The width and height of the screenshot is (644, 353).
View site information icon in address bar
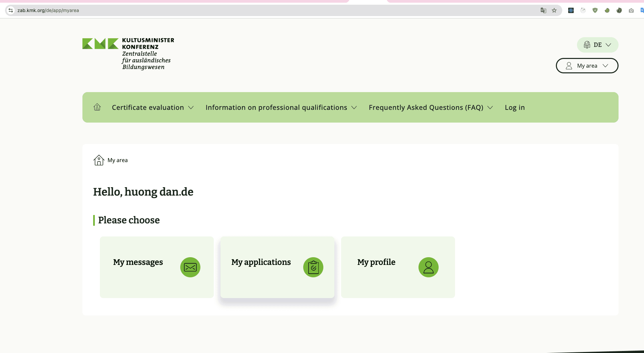(x=11, y=10)
